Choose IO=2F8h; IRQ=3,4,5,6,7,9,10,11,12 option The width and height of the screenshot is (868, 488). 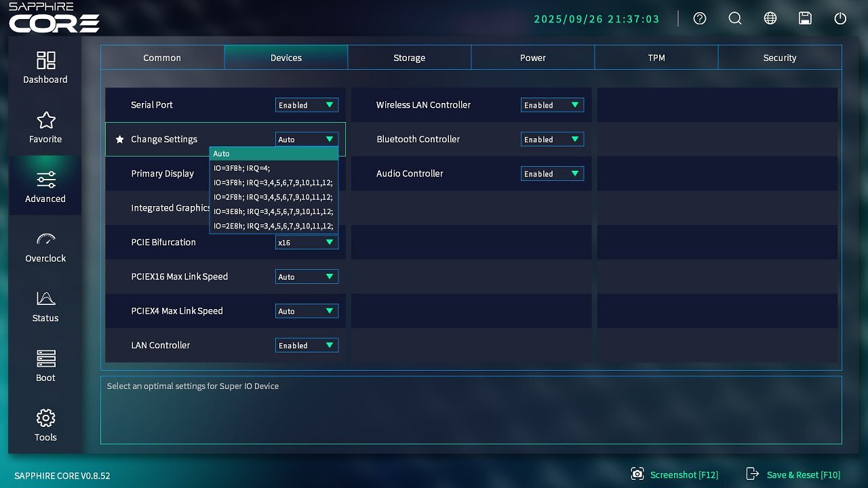[x=274, y=197]
